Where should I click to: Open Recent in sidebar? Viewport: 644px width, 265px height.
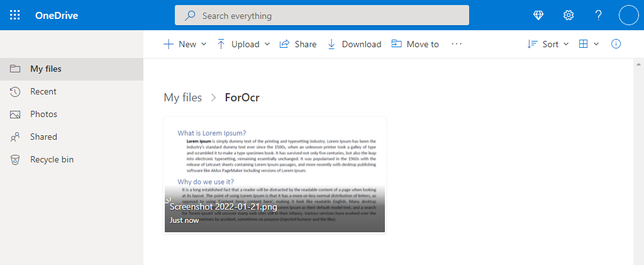tap(72, 92)
